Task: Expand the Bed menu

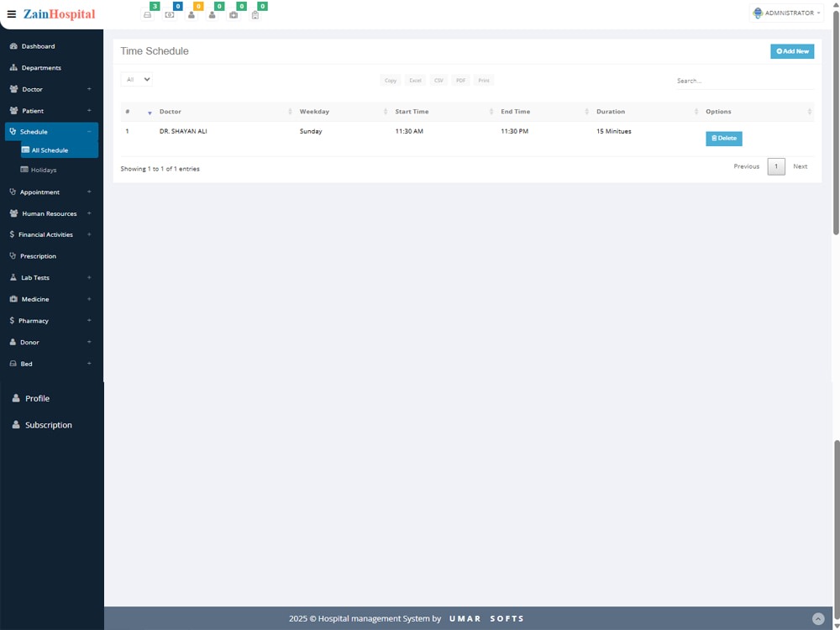Action: click(89, 363)
